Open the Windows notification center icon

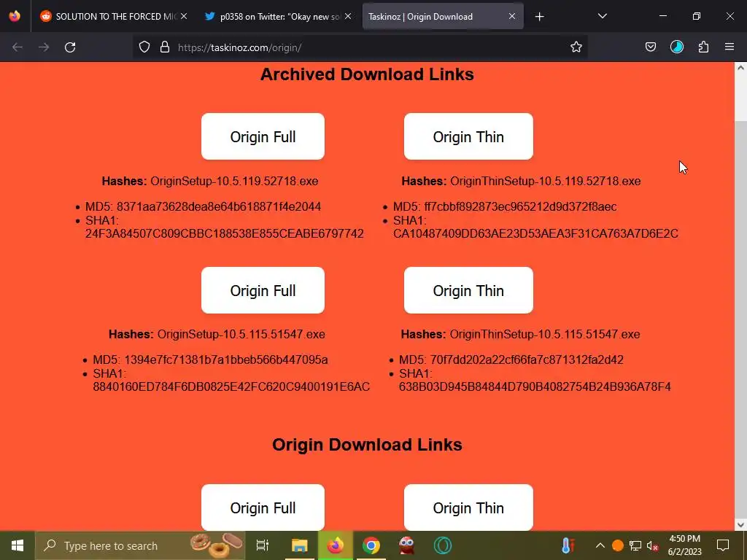(723, 545)
